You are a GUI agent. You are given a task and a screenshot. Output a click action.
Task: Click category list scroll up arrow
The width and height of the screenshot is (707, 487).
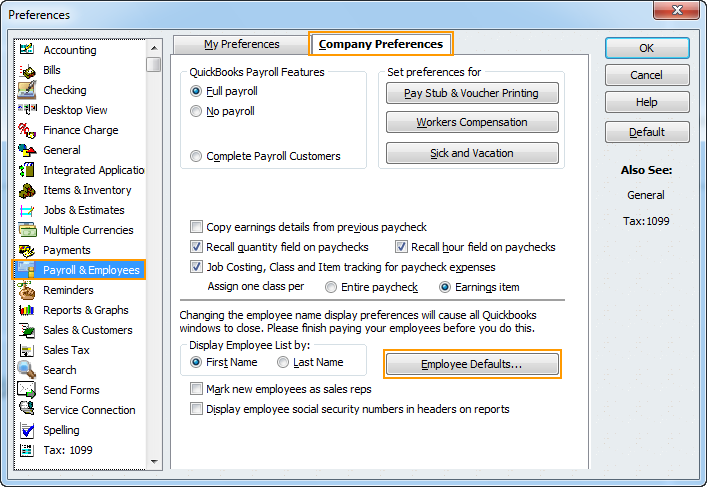click(x=154, y=48)
